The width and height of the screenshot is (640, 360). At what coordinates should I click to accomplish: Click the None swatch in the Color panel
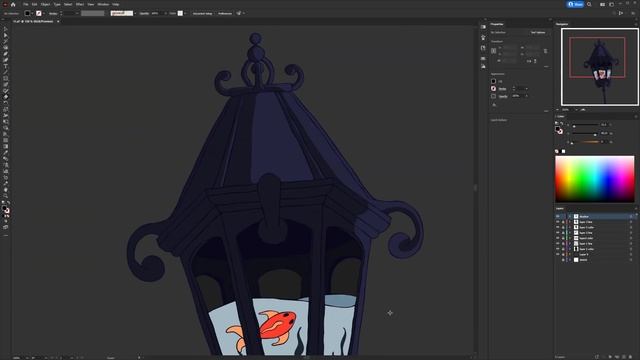tap(556, 151)
